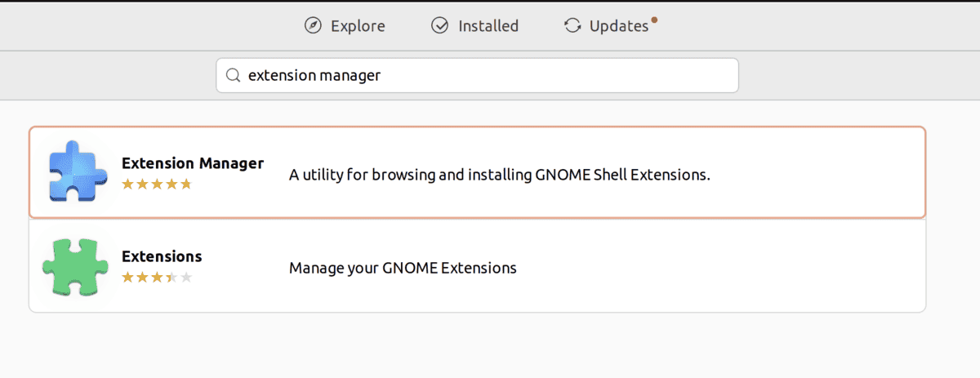
Task: Click the magnifier icon in the search field
Action: click(233, 75)
